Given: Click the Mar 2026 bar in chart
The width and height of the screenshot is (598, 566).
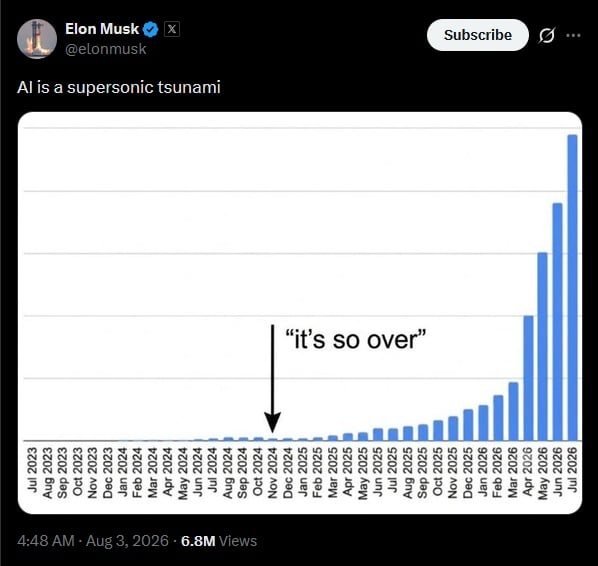Looking at the screenshot, I should tap(513, 412).
